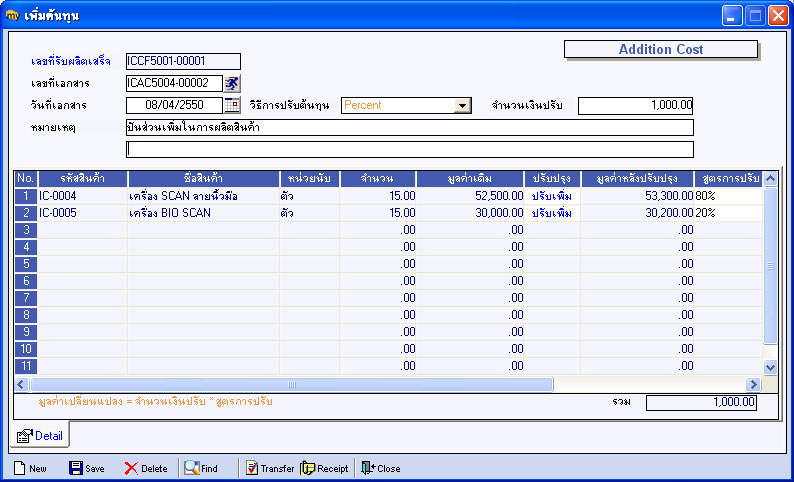This screenshot has width=794, height=482.
Task: Click the running man document lookup icon
Action: [x=232, y=84]
